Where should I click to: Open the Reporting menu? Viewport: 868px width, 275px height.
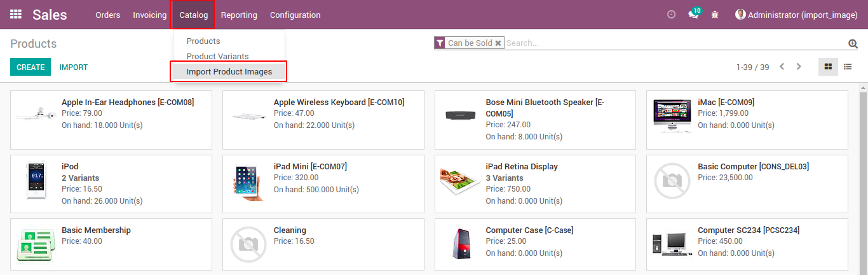[x=239, y=15]
